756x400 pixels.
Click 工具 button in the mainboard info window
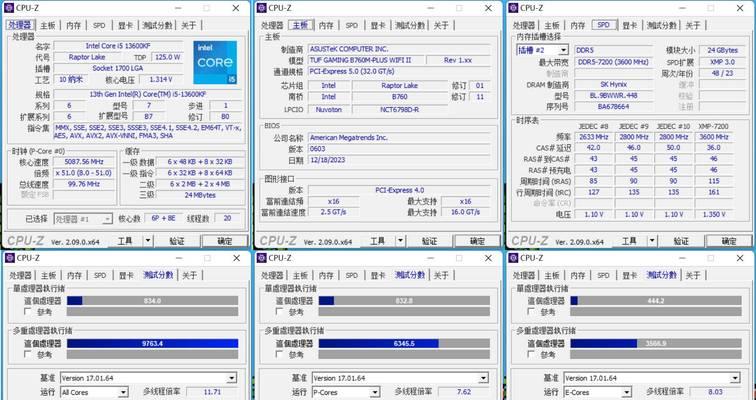[377, 240]
